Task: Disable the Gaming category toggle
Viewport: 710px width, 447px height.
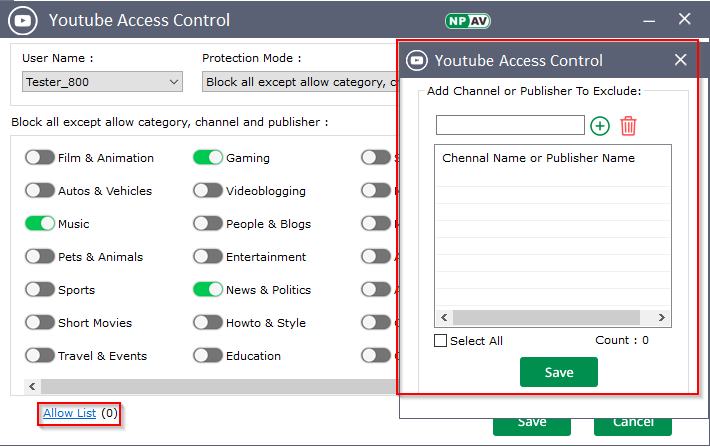Action: (x=208, y=158)
